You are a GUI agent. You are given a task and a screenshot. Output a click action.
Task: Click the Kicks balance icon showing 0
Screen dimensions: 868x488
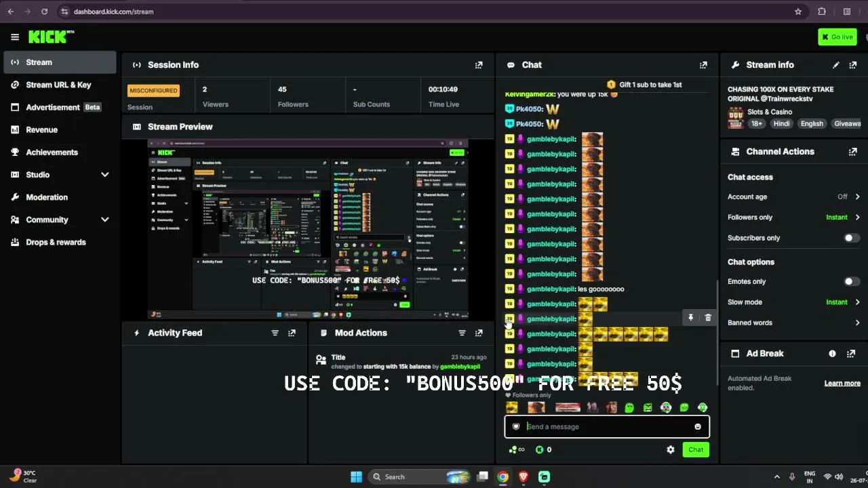coord(539,449)
